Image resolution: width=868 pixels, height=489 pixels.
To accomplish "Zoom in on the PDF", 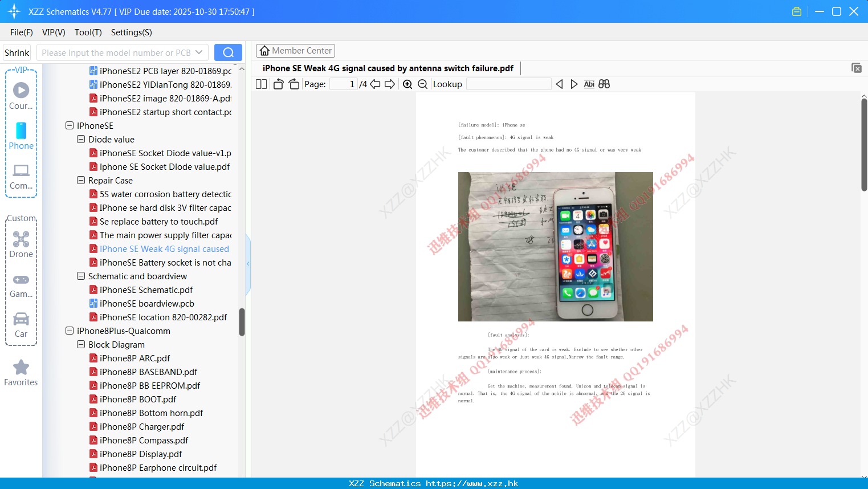I will tap(407, 84).
